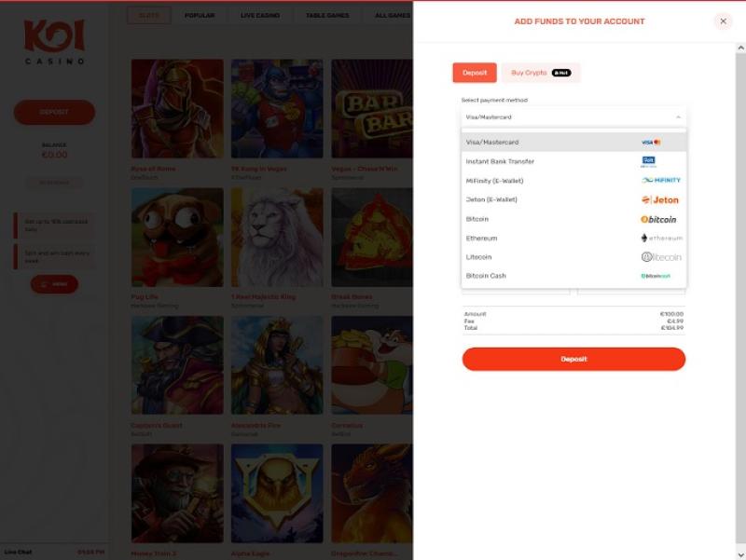Click the Break Bones game title

point(352,296)
